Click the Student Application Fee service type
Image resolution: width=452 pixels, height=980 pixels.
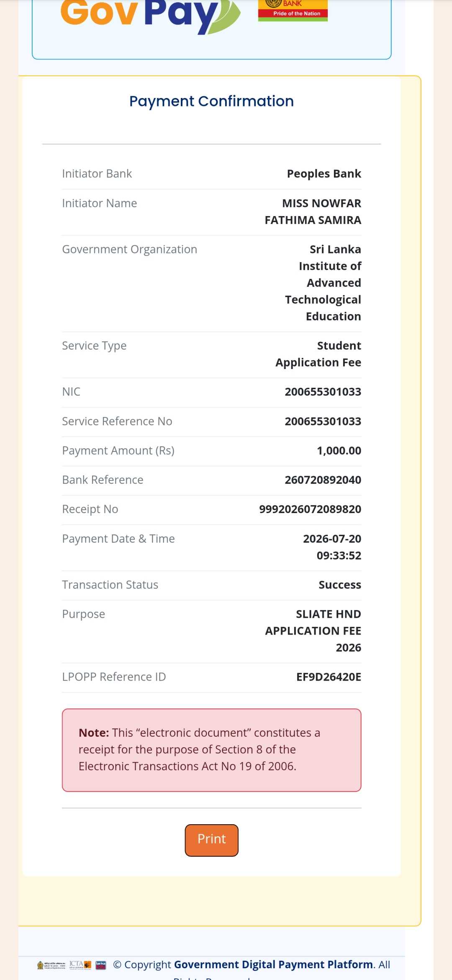(318, 354)
